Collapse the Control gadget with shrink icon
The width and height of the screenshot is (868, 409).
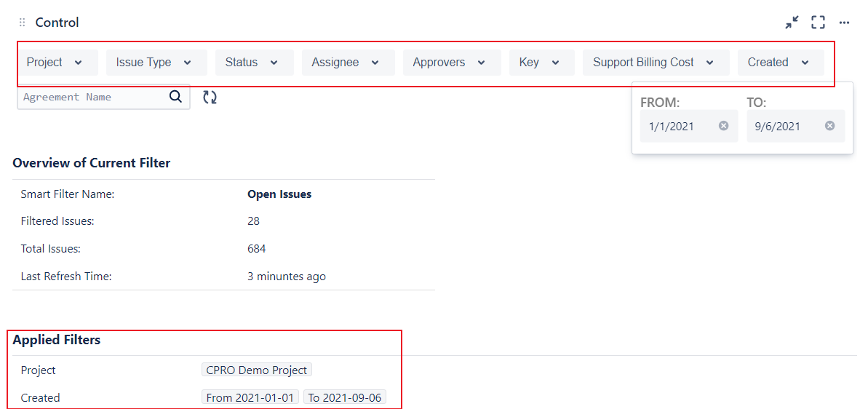tap(792, 23)
